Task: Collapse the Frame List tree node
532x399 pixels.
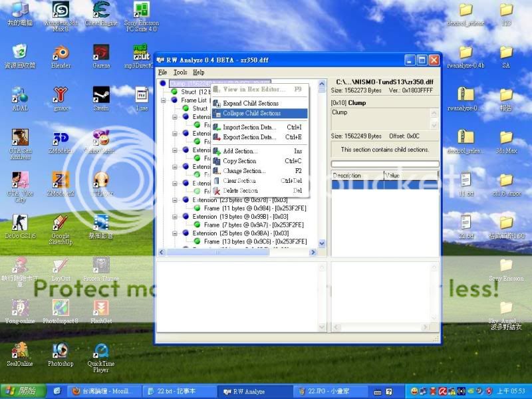Action: 164,100
